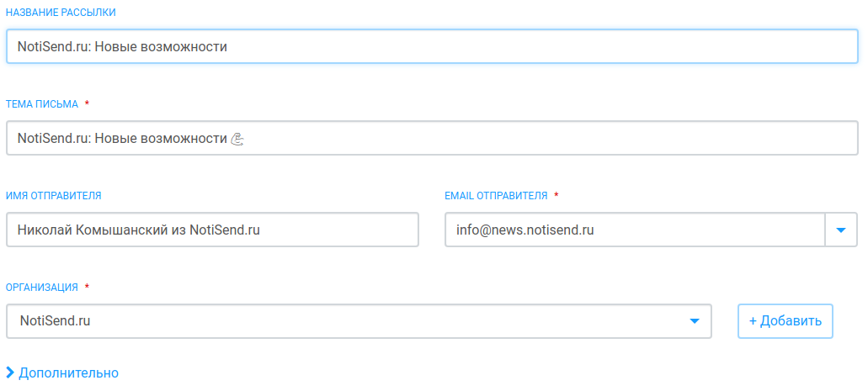The height and width of the screenshot is (391, 868).
Task: Click the blue arrow of sender email combo
Action: [x=841, y=230]
